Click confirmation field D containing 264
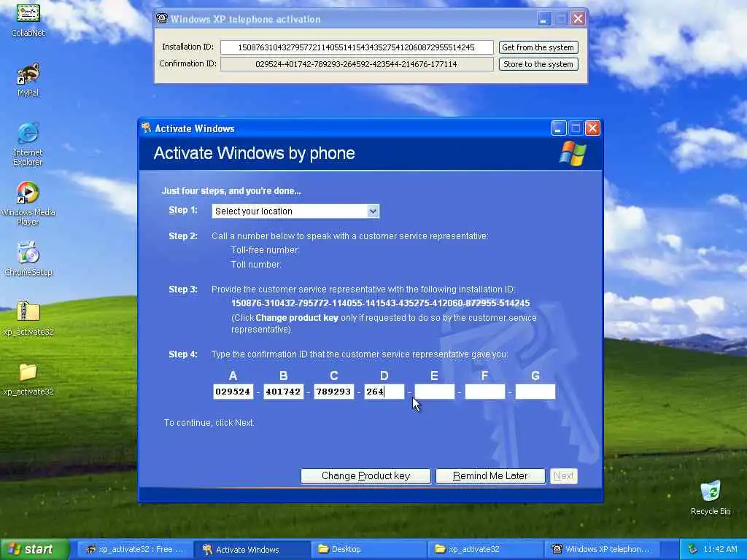 pyautogui.click(x=384, y=392)
